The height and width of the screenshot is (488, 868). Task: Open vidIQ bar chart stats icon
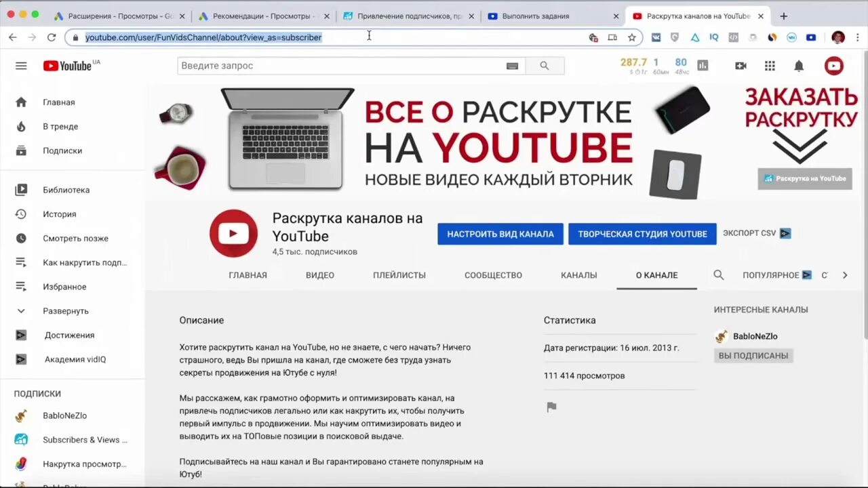(703, 66)
